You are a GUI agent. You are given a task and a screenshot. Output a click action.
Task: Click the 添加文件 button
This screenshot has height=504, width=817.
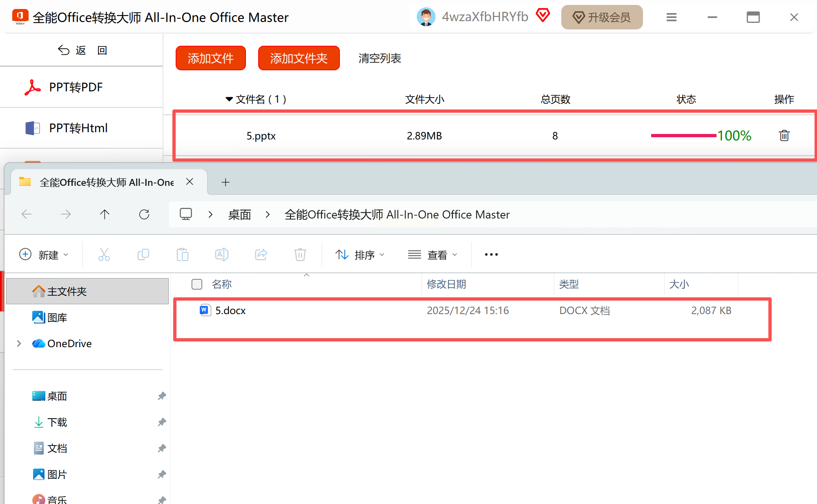tap(210, 58)
